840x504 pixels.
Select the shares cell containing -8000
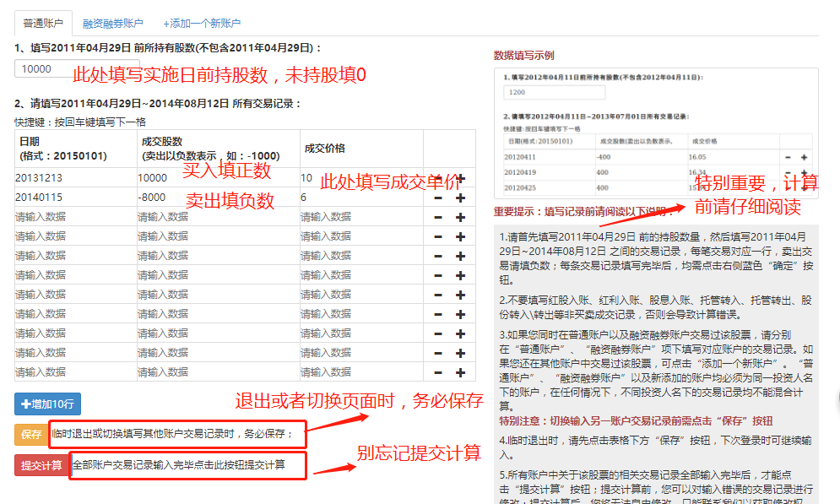[216, 198]
